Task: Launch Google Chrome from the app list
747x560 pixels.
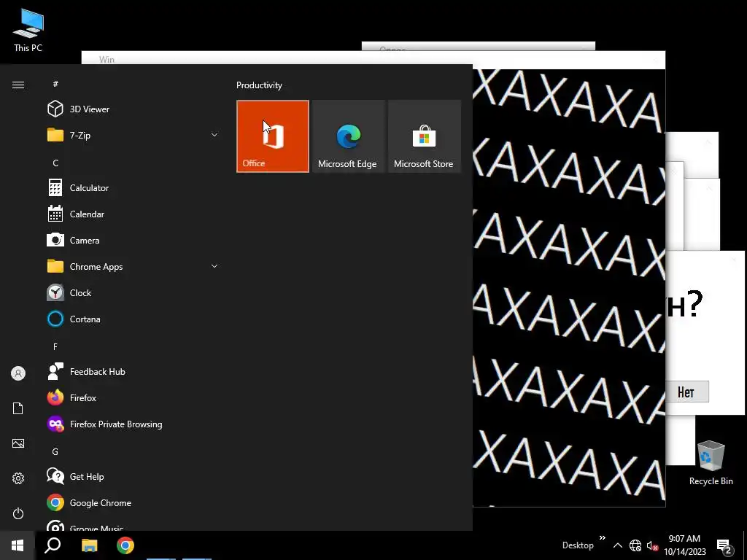Action: click(133, 502)
